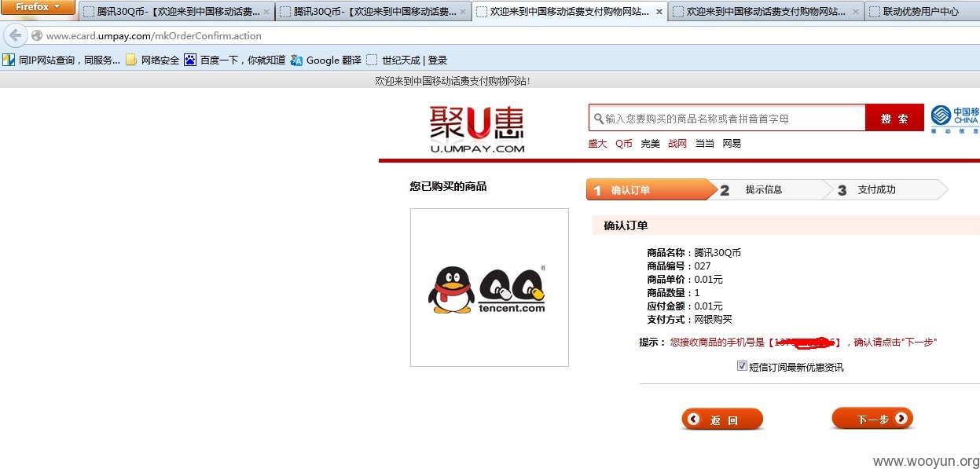Open the 当当 category link
The width and height of the screenshot is (980, 469).
pyautogui.click(x=705, y=144)
